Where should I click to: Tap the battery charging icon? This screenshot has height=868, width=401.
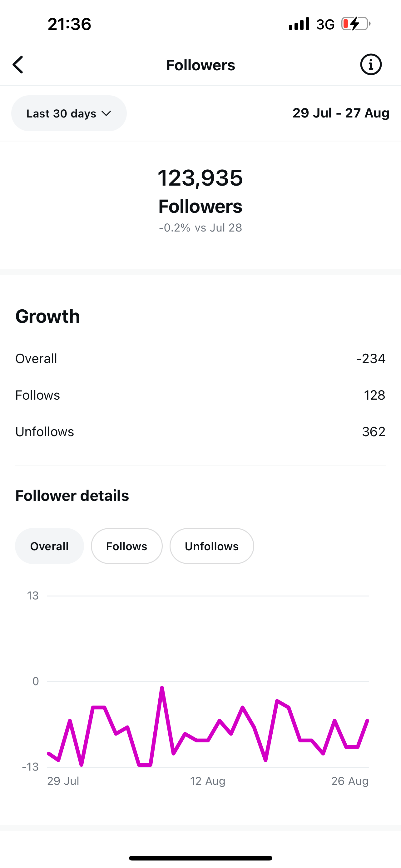355,24
